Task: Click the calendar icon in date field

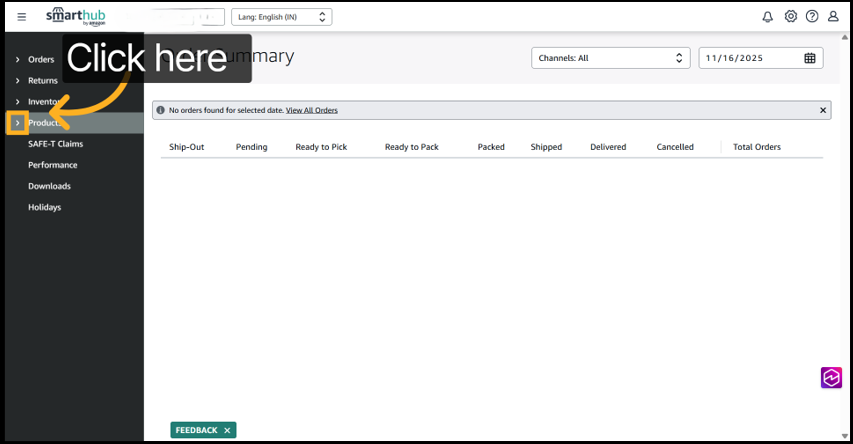Action: click(x=810, y=58)
